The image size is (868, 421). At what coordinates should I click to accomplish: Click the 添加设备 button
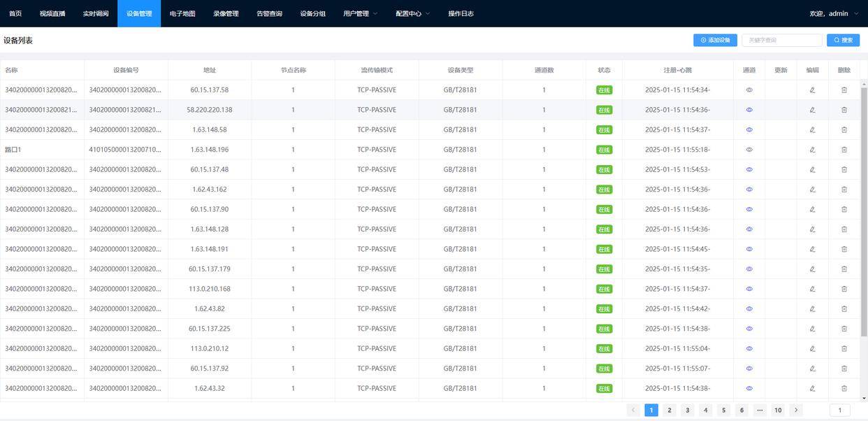(x=715, y=41)
